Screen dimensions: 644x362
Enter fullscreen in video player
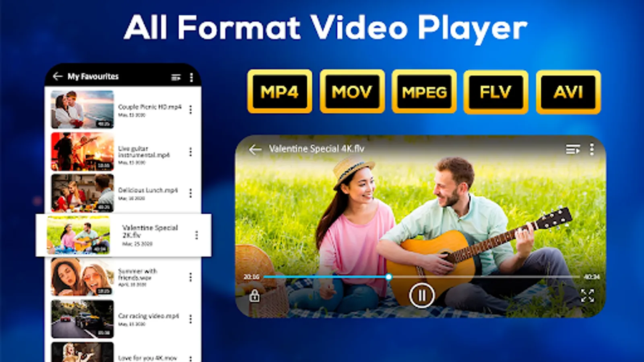pyautogui.click(x=588, y=296)
